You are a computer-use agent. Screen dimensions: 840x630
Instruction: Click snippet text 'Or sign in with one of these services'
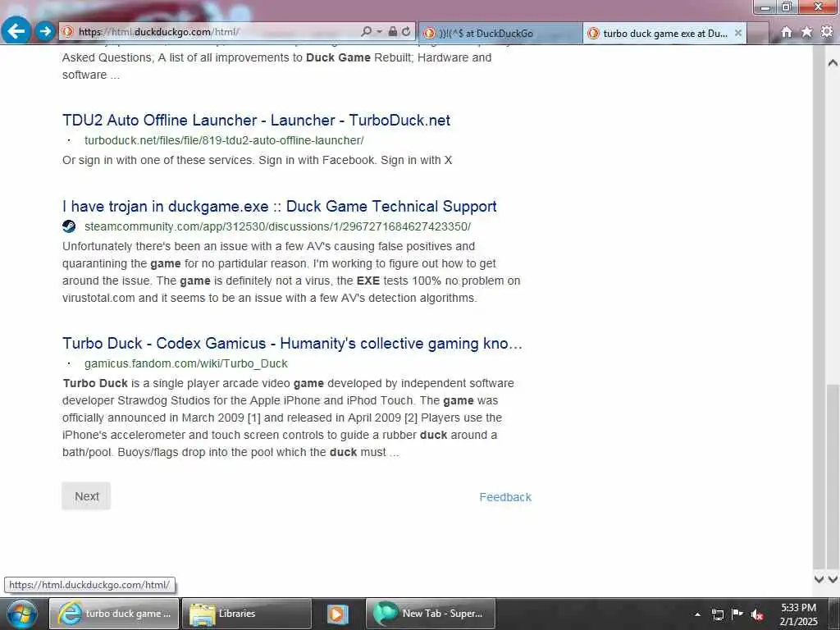(157, 160)
